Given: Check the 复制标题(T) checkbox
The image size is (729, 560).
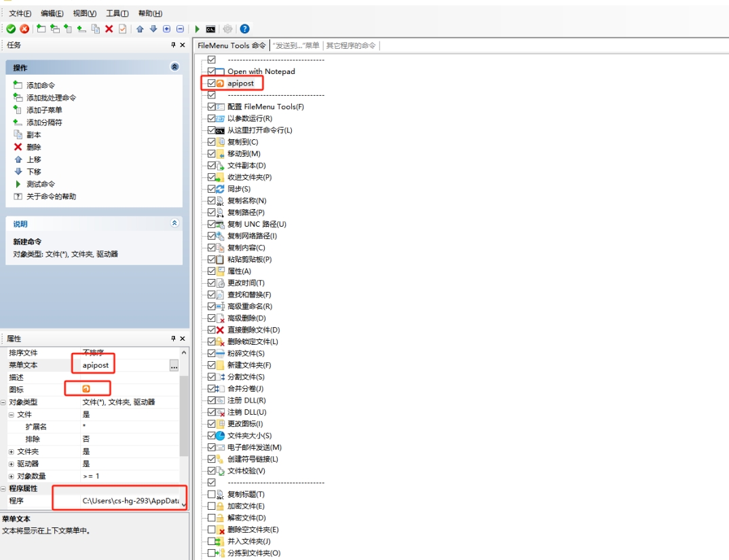Looking at the screenshot, I should 212,494.
